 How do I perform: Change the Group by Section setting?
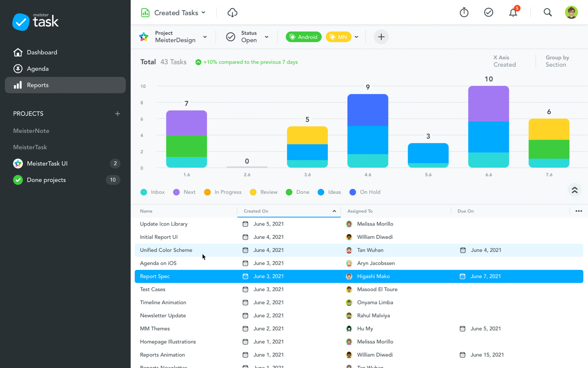coord(557,61)
